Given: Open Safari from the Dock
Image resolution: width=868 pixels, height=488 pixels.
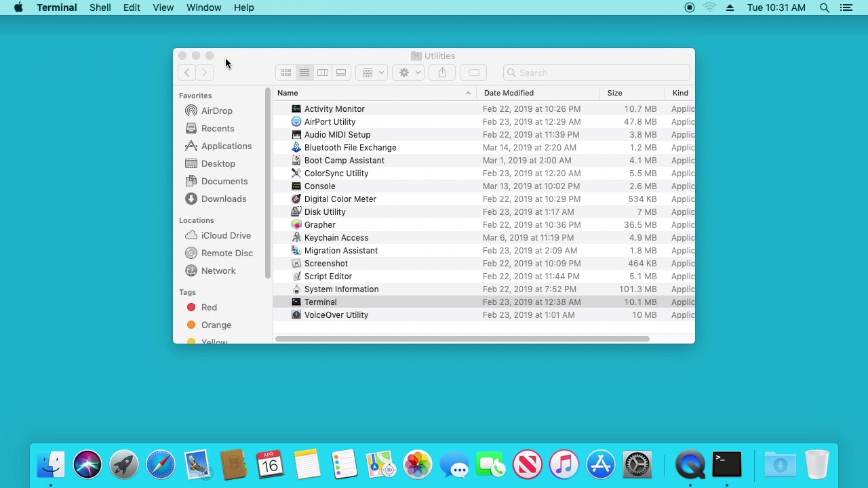Looking at the screenshot, I should point(161,465).
